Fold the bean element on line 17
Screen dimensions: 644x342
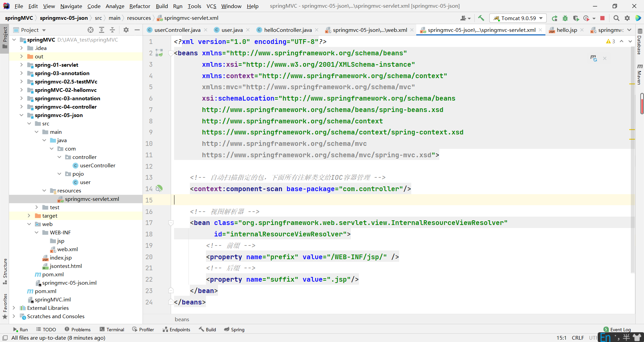(171, 223)
